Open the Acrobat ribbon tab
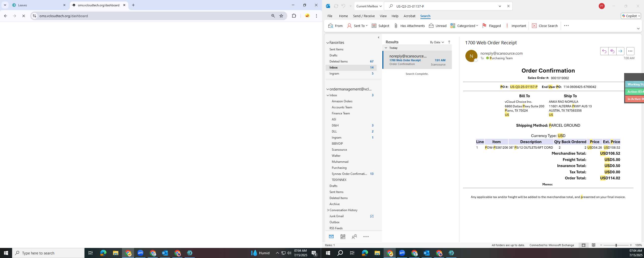The width and height of the screenshot is (644, 258). tap(409, 16)
